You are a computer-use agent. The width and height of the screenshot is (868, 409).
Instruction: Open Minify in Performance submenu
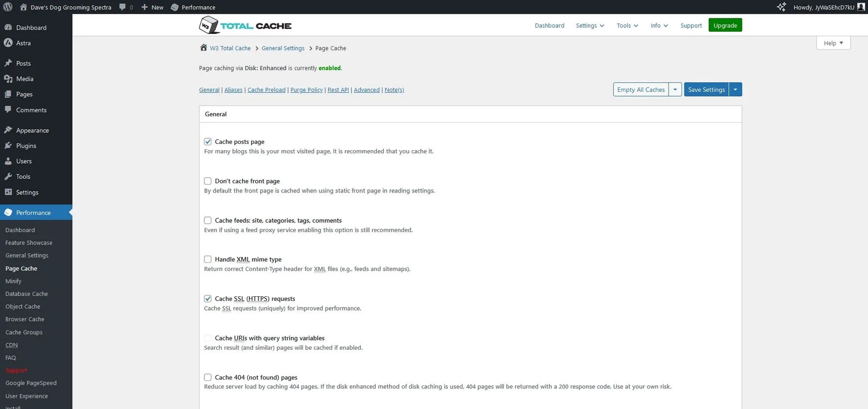(x=13, y=281)
